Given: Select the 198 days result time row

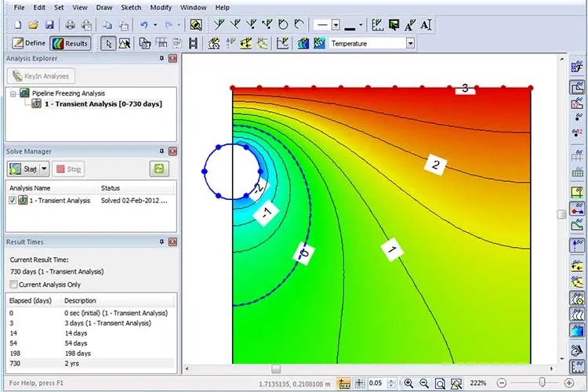Looking at the screenshot, I should 91,353.
